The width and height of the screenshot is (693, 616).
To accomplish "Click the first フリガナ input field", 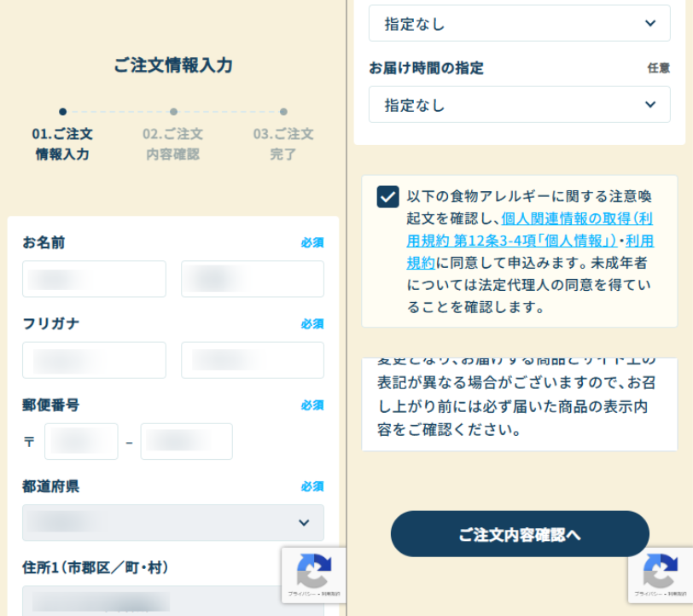I will 94,360.
